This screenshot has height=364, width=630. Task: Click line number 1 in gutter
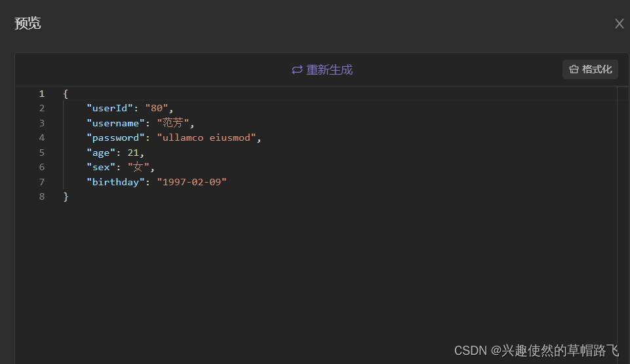(x=42, y=94)
